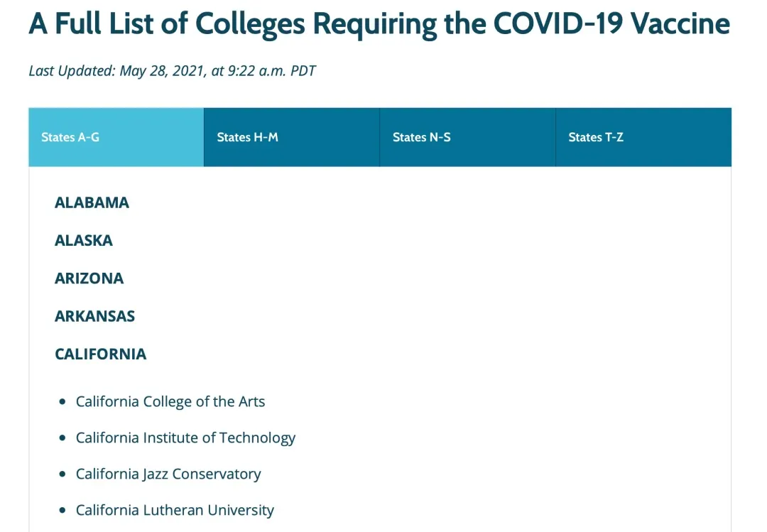
Task: Click bullet beside California College of the Arts
Action: point(62,402)
